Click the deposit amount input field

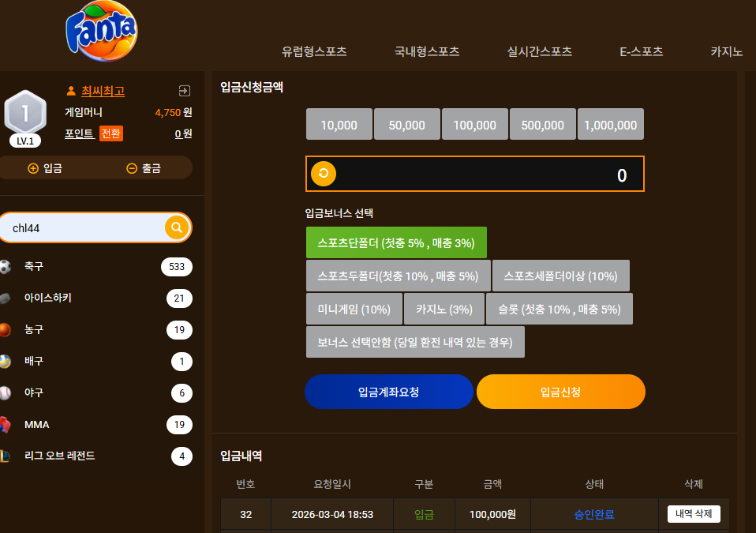coord(475,174)
